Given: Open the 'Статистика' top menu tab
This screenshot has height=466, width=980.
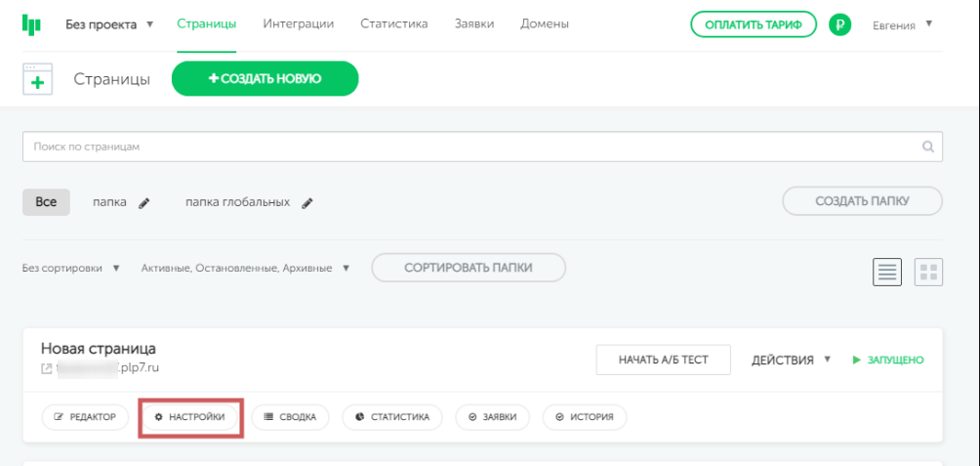Looking at the screenshot, I should point(393,24).
